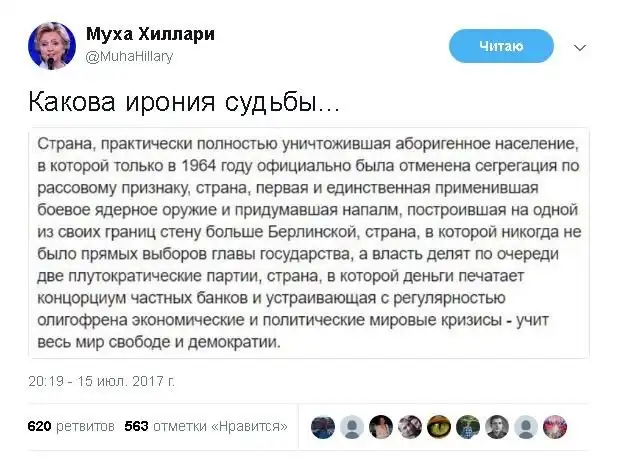This screenshot has width=621, height=463.
Task: Click the blue Читаю follow button
Action: coord(501,45)
